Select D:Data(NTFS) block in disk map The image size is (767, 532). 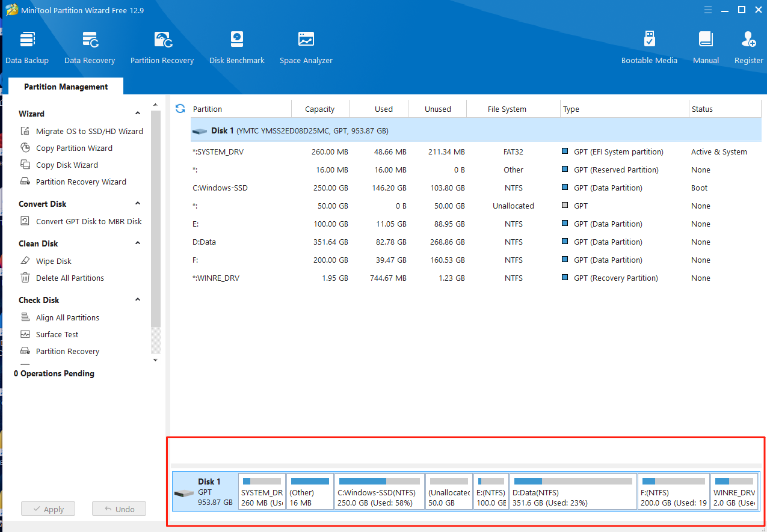click(573, 492)
